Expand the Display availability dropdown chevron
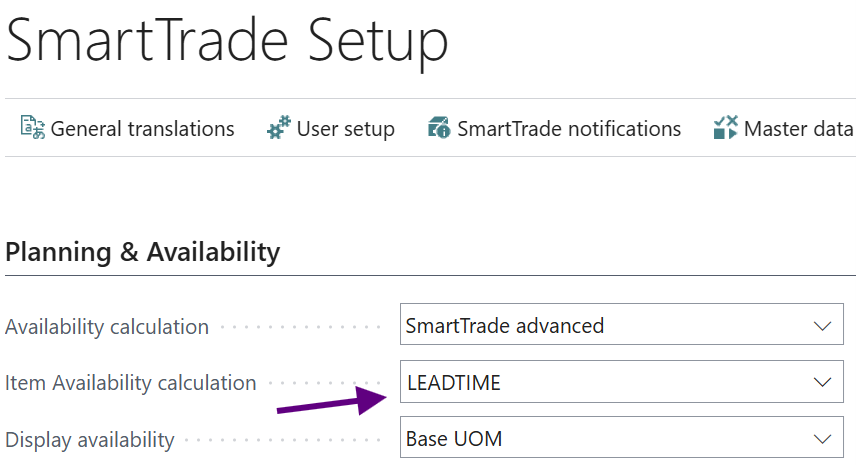 tap(822, 438)
